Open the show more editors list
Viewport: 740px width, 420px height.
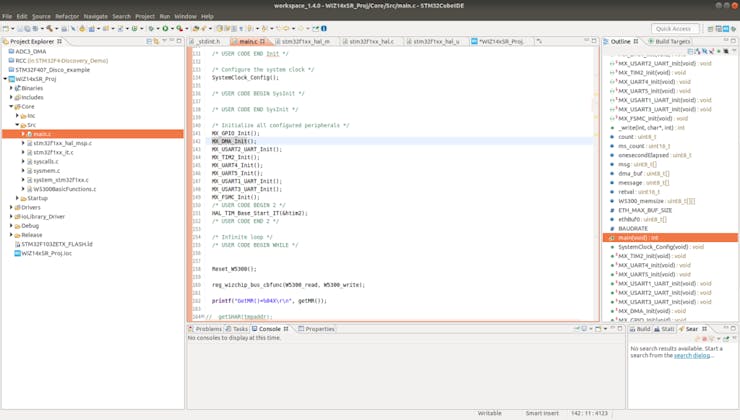(539, 42)
